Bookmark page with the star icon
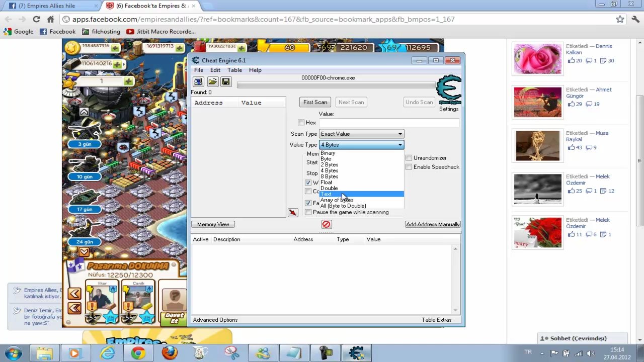The image size is (644, 362). (620, 19)
